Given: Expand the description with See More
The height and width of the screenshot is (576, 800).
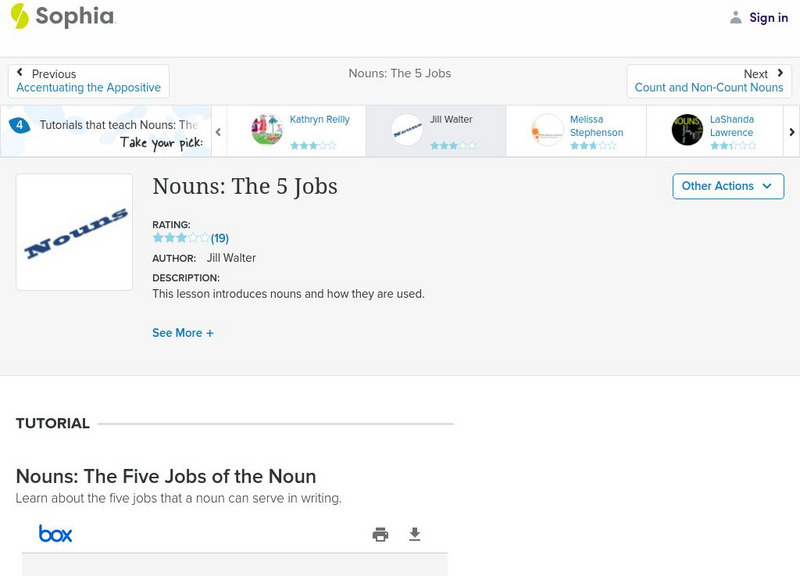Looking at the screenshot, I should point(183,332).
